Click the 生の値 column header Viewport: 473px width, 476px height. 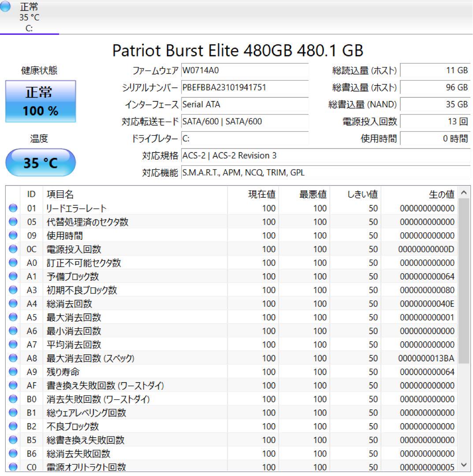[x=419, y=194]
